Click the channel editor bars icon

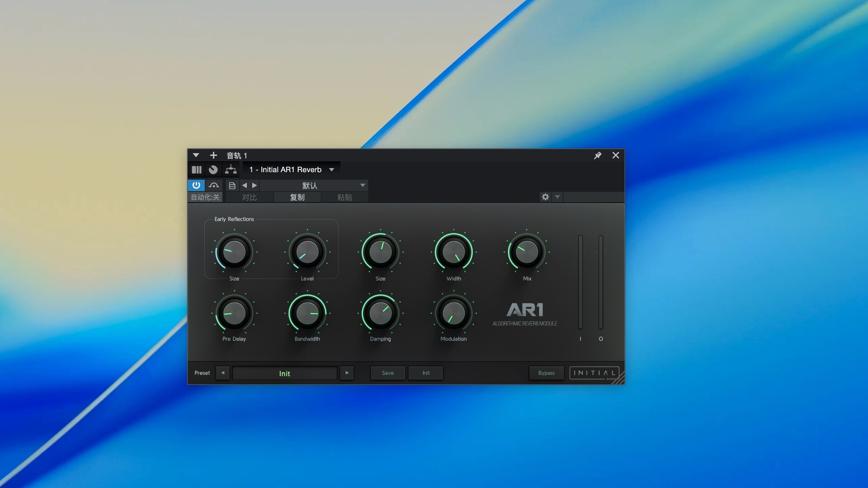[x=197, y=170]
